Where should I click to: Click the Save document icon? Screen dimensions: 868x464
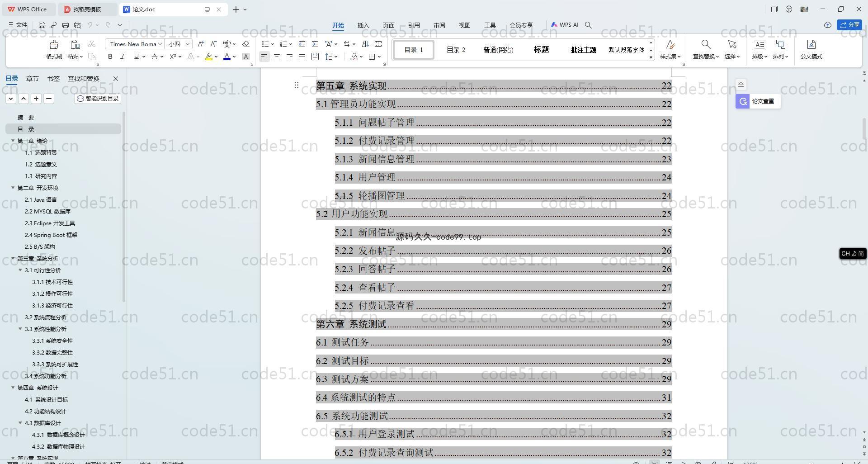pyautogui.click(x=42, y=25)
